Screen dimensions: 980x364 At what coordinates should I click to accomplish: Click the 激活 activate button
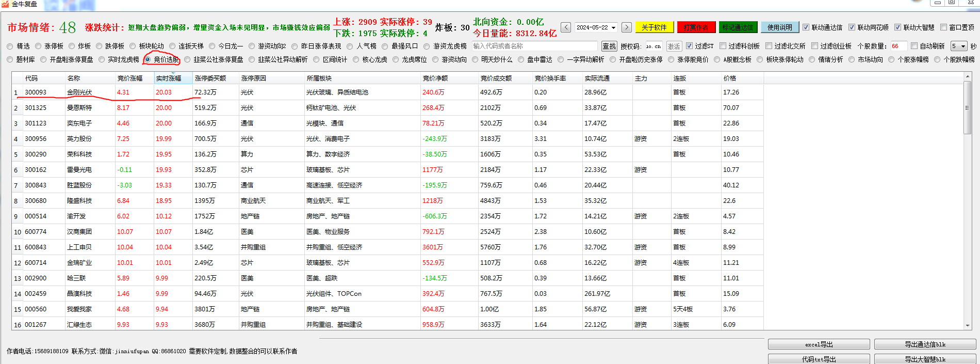[674, 46]
